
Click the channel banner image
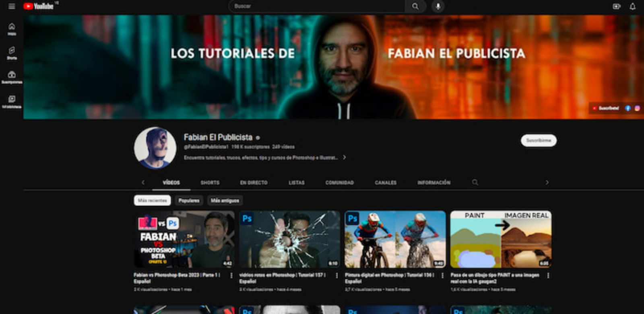pos(333,67)
